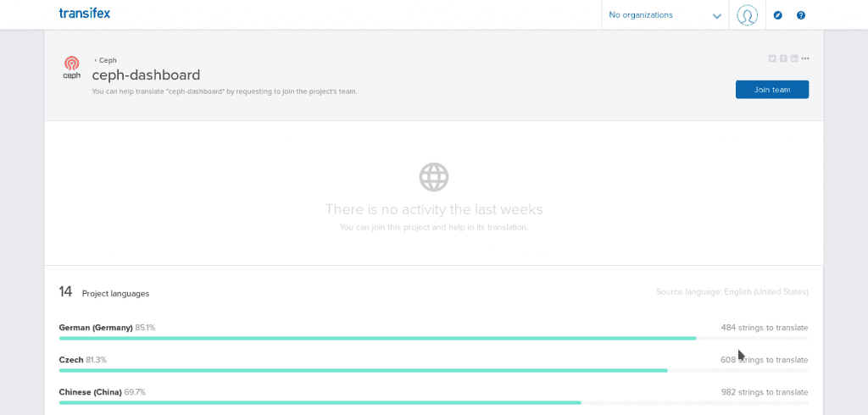
Task: Open the user profile avatar menu
Action: (x=747, y=15)
